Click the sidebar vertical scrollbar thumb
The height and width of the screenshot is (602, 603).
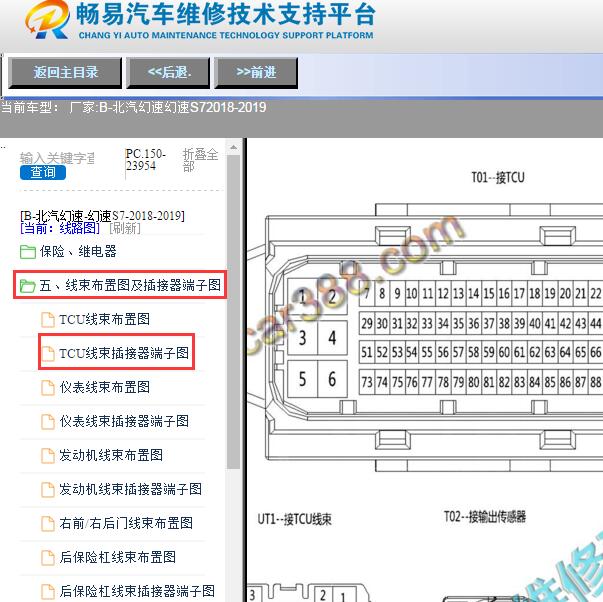pos(233,312)
